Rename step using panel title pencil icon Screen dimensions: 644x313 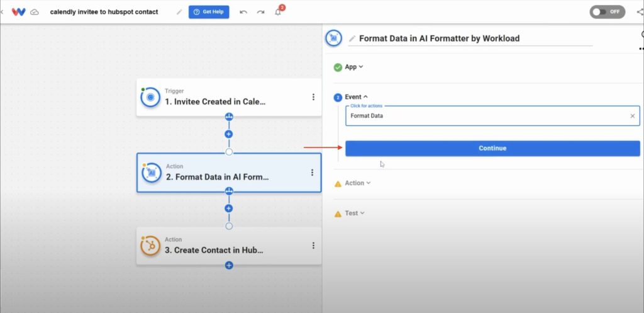[x=352, y=38]
